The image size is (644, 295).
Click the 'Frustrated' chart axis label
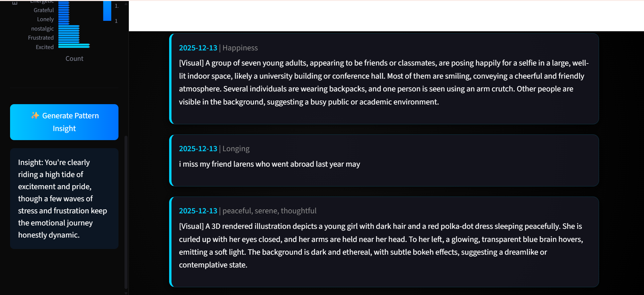click(x=41, y=38)
